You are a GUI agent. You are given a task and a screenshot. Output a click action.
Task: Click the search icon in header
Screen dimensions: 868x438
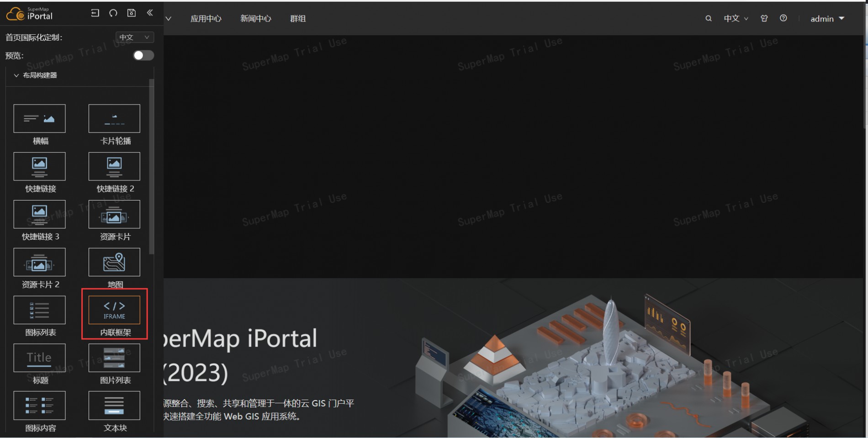[709, 19]
